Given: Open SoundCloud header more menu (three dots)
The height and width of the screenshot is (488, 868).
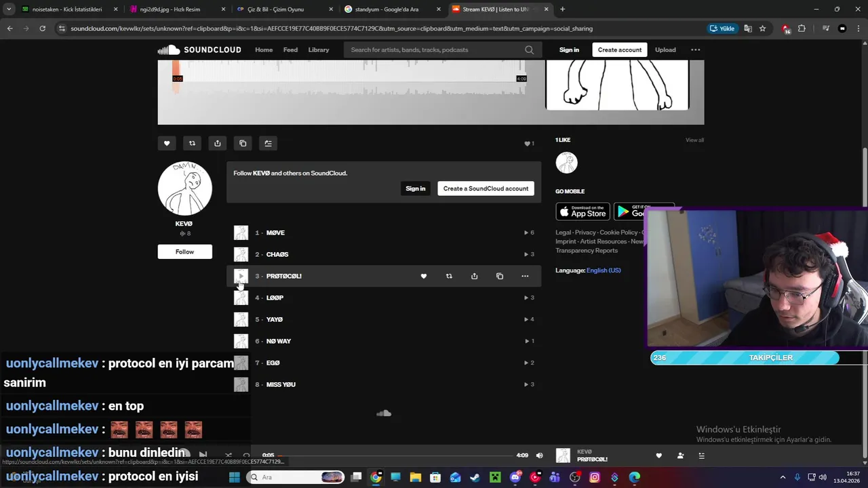Looking at the screenshot, I should pyautogui.click(x=695, y=49).
